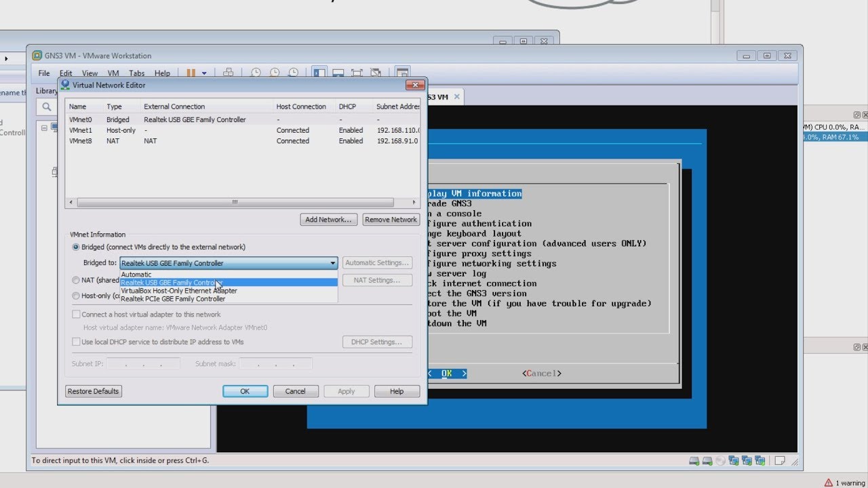This screenshot has width=868, height=488.
Task: Click the console view toolbar icon
Action: click(402, 73)
